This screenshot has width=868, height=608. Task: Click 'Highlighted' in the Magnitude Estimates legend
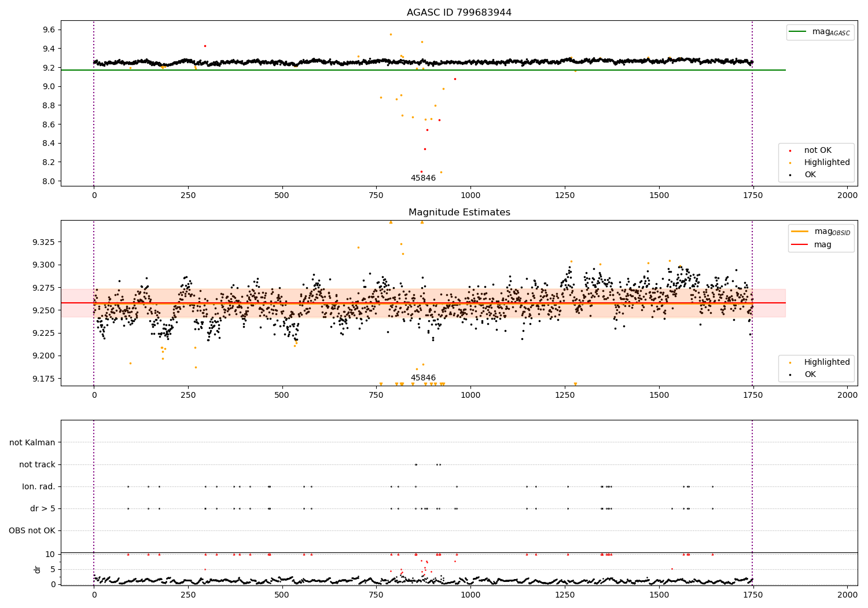click(827, 362)
